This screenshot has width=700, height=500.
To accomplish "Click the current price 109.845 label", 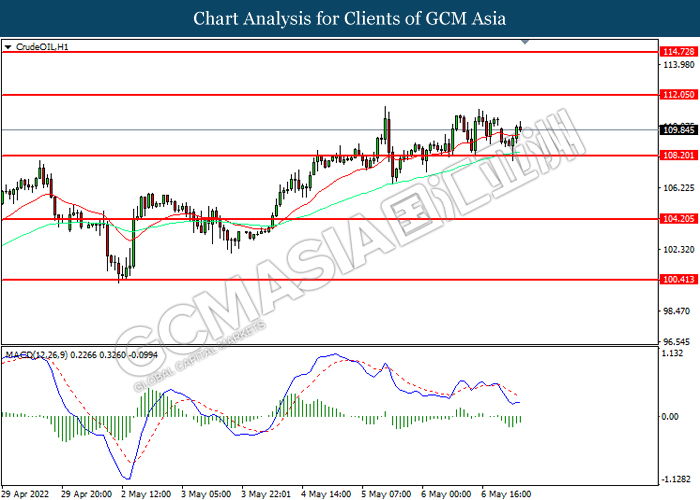I will pos(679,130).
